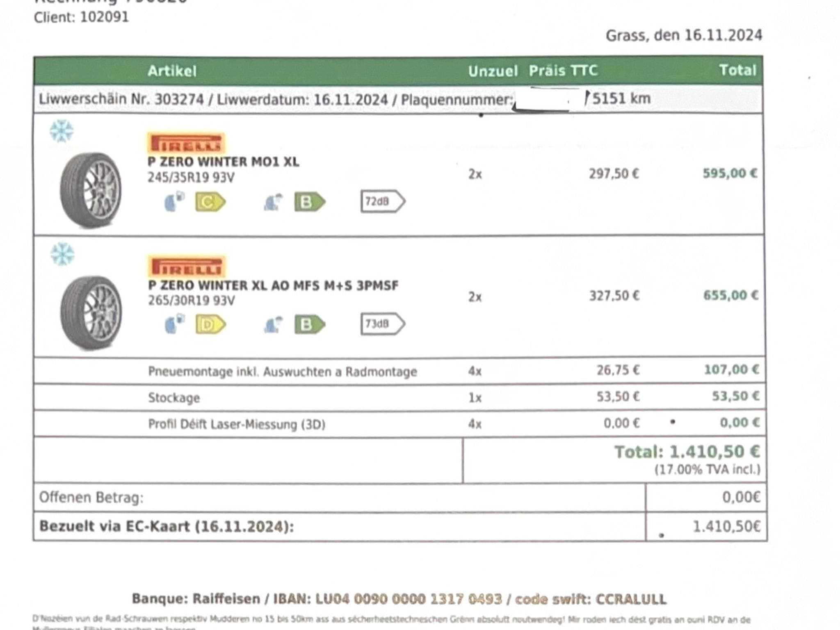
Task: Click the green Stockage line total '53,50 €'
Action: coord(735,396)
